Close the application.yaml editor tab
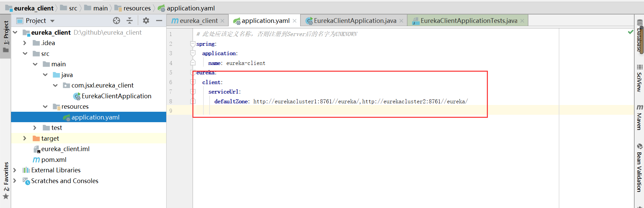Viewport: 644px width, 208px height. [294, 21]
